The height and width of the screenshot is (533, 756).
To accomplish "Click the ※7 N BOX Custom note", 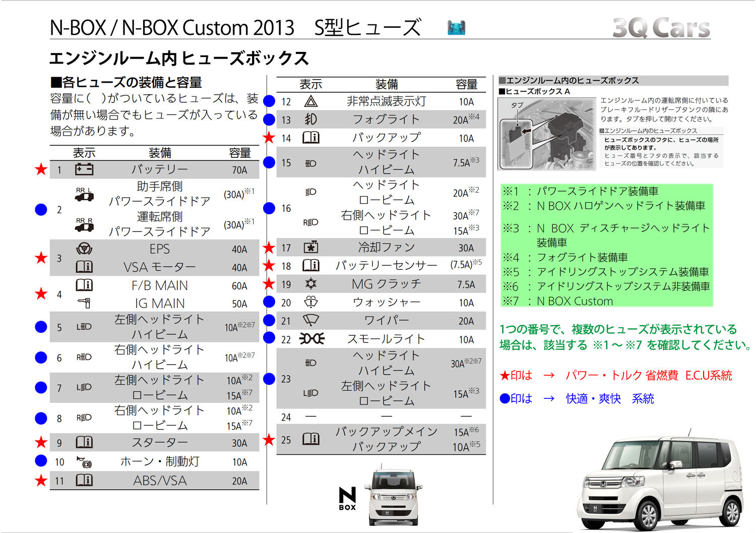I will [557, 301].
